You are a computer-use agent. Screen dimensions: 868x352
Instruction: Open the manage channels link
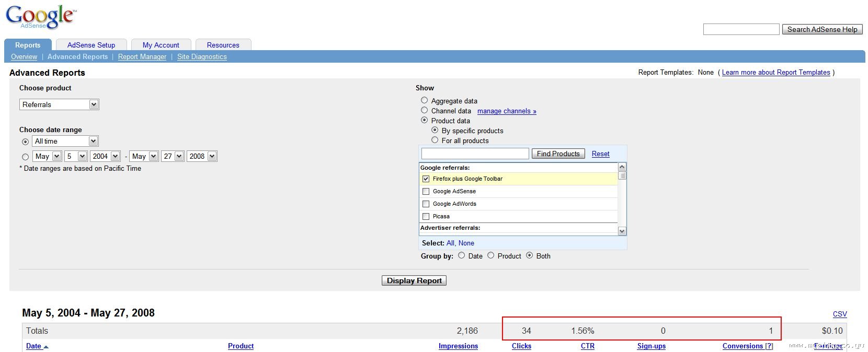tap(507, 111)
